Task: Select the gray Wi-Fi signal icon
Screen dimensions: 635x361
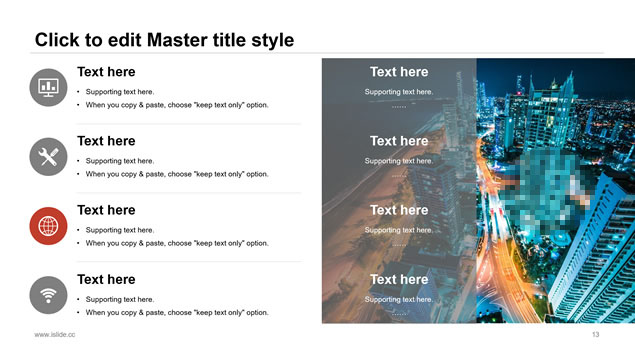Action: coord(48,295)
